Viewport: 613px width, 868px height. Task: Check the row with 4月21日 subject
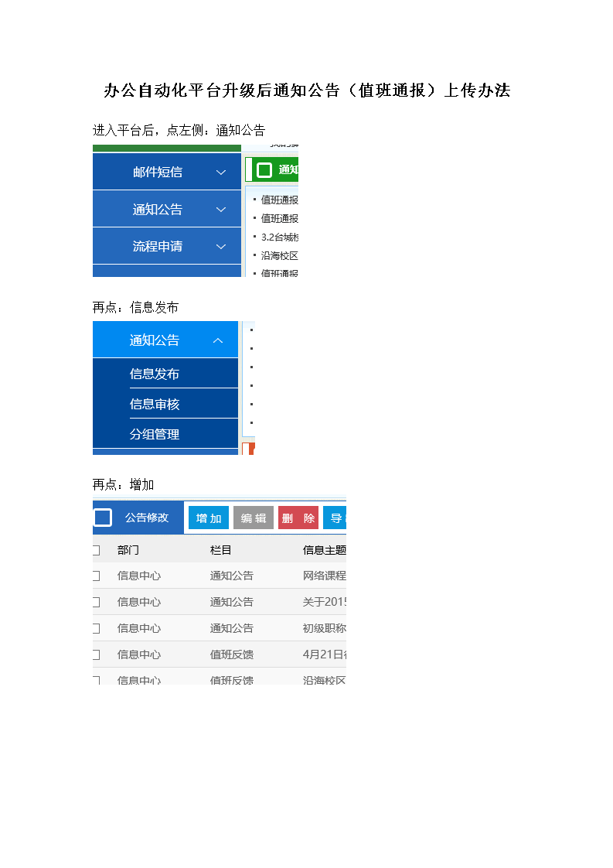(x=97, y=654)
